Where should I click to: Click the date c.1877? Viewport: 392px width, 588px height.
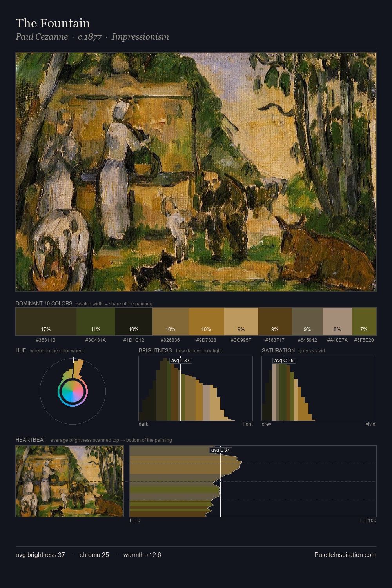coord(90,37)
